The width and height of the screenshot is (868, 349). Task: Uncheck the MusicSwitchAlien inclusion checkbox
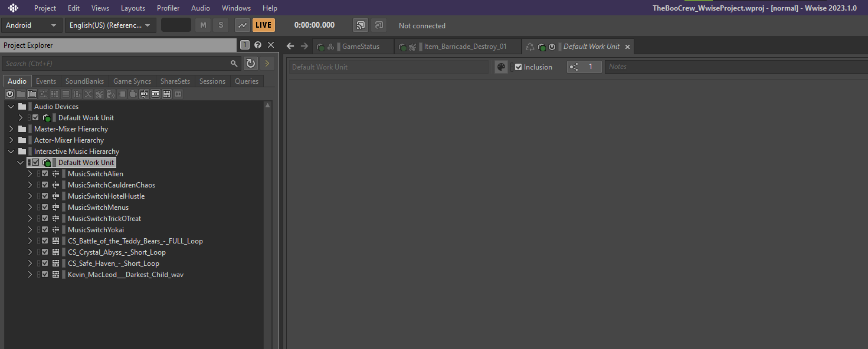pyautogui.click(x=45, y=173)
